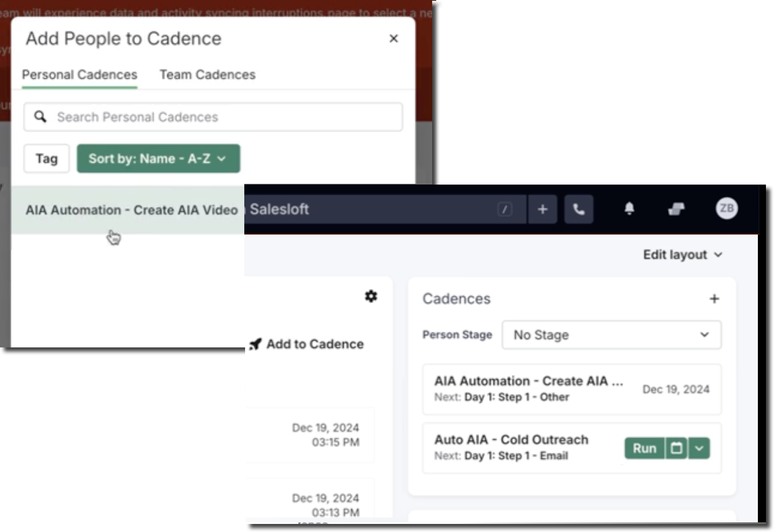
Task: Switch to Team Cadences tab
Action: (x=208, y=75)
